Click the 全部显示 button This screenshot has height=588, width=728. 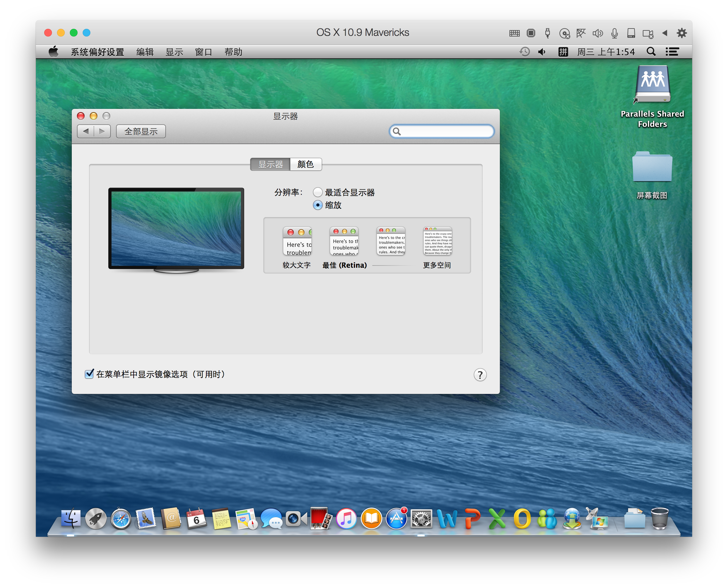(x=141, y=131)
